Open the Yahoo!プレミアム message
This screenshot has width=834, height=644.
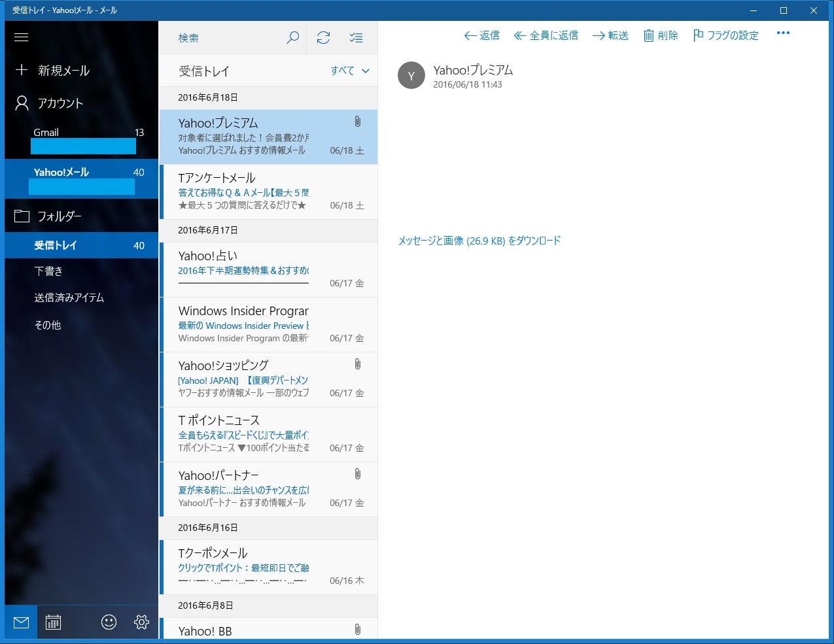click(268, 137)
